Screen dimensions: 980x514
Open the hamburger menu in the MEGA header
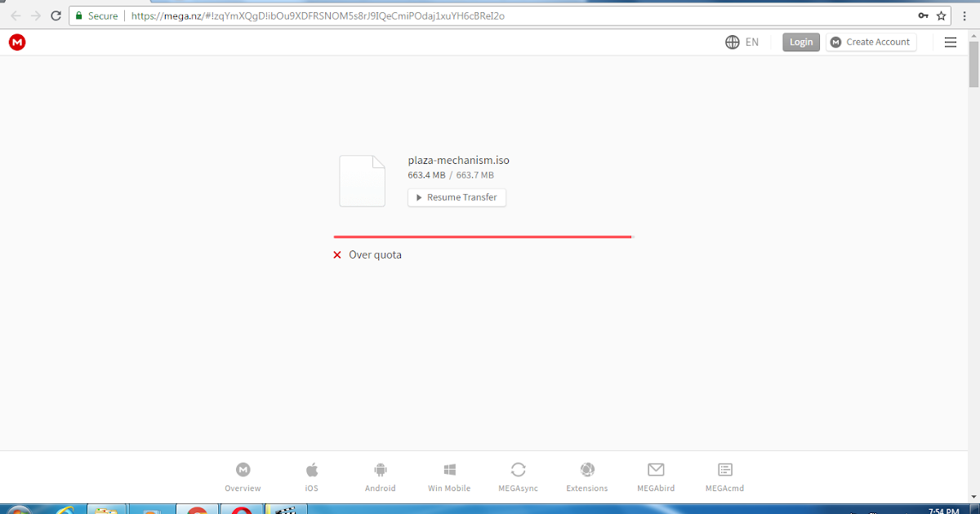coord(951,42)
